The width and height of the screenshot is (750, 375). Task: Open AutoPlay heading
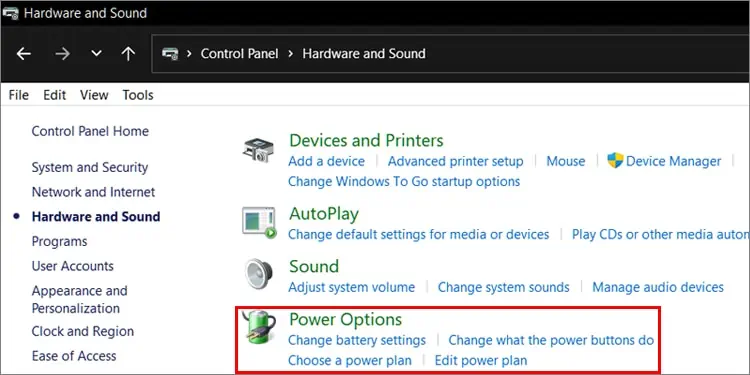324,214
